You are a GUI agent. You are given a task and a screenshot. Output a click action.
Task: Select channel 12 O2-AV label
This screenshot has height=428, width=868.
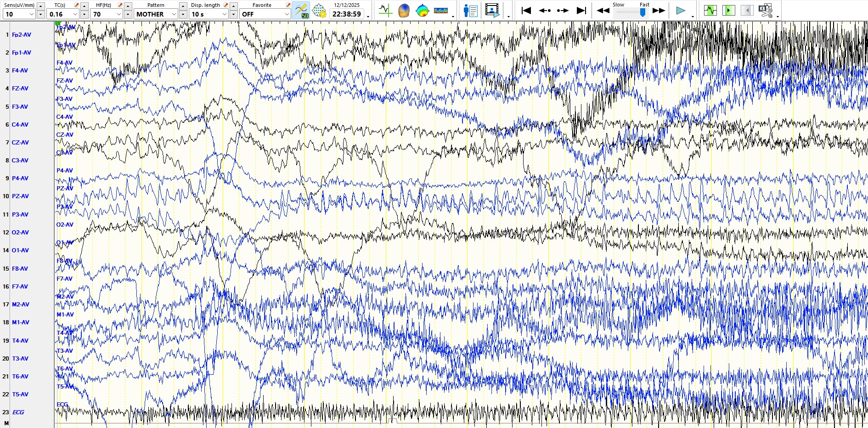click(x=20, y=232)
